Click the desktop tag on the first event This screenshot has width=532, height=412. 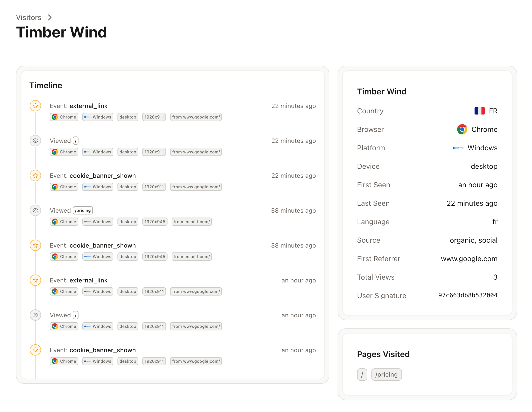pyautogui.click(x=127, y=117)
